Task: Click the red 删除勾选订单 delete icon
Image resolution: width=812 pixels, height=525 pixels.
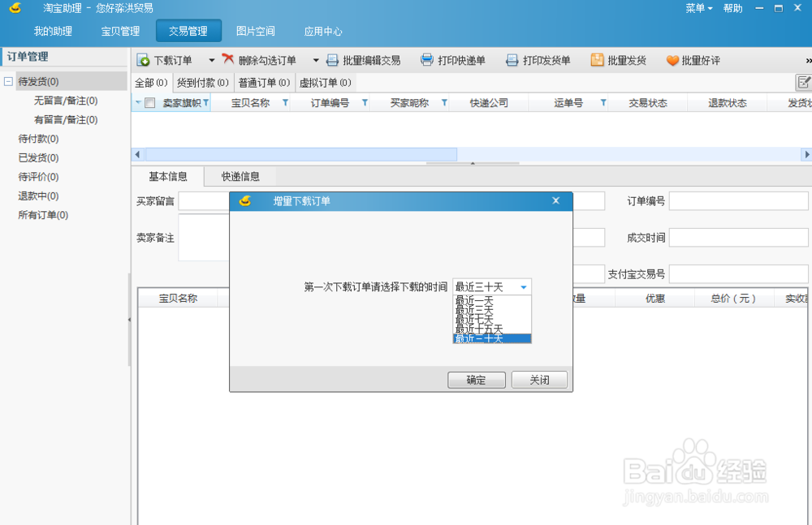Action: coord(227,60)
